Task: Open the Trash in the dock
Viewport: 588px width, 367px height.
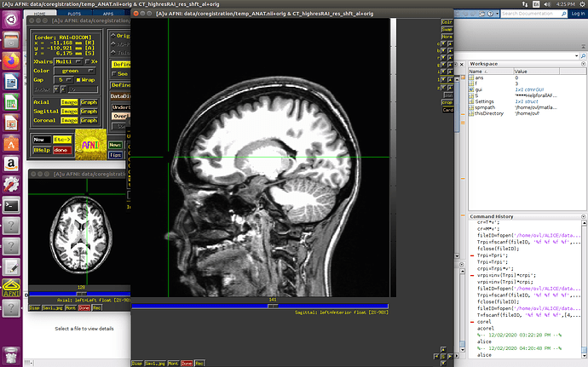Action: [11, 355]
